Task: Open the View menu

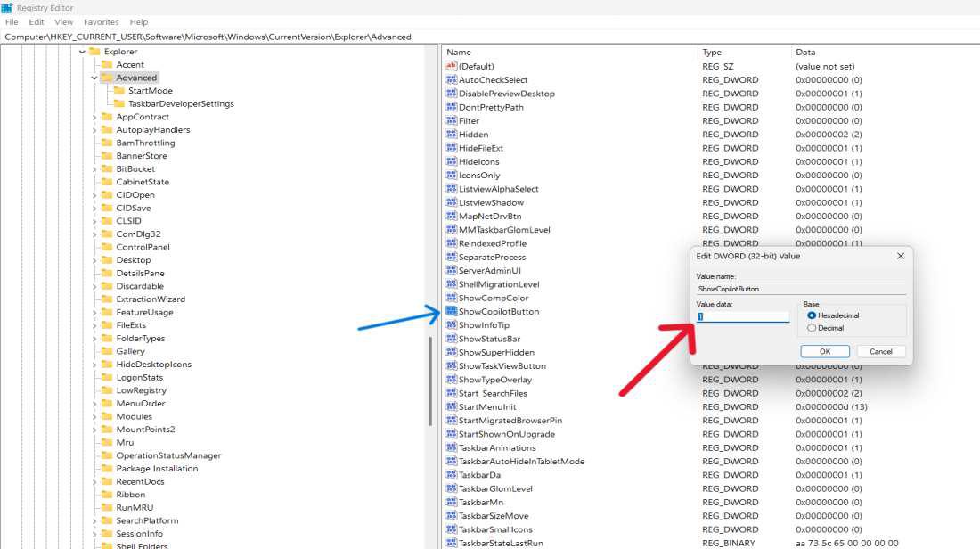Action: pyautogui.click(x=63, y=22)
